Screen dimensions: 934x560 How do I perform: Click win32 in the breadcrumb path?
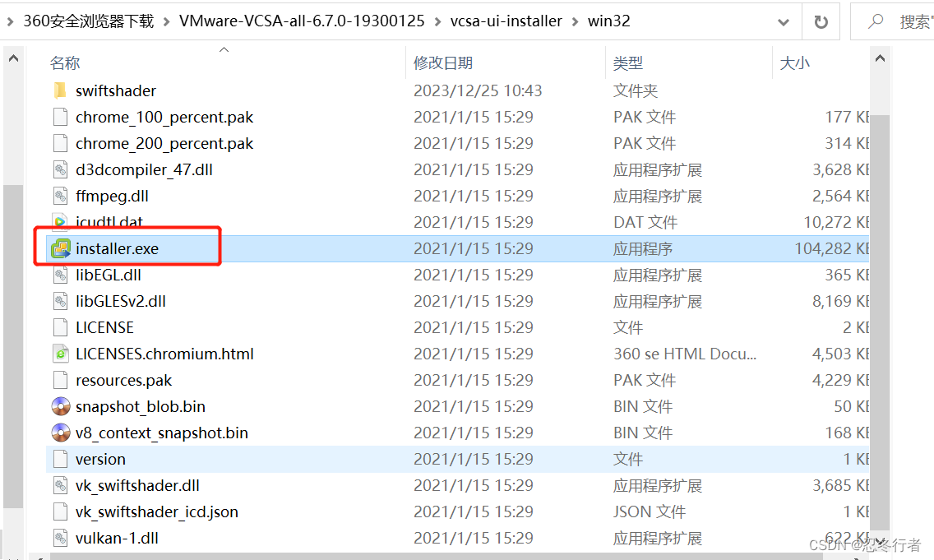(x=608, y=21)
